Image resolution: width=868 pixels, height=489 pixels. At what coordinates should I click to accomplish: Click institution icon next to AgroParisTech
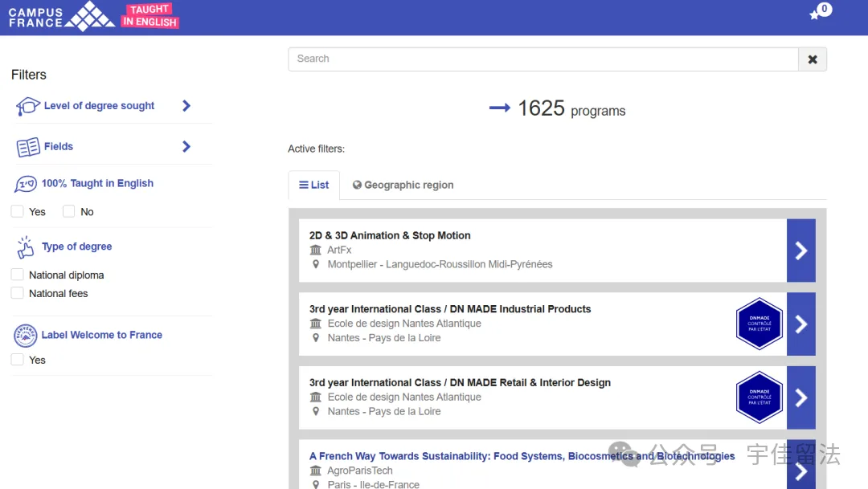click(316, 471)
